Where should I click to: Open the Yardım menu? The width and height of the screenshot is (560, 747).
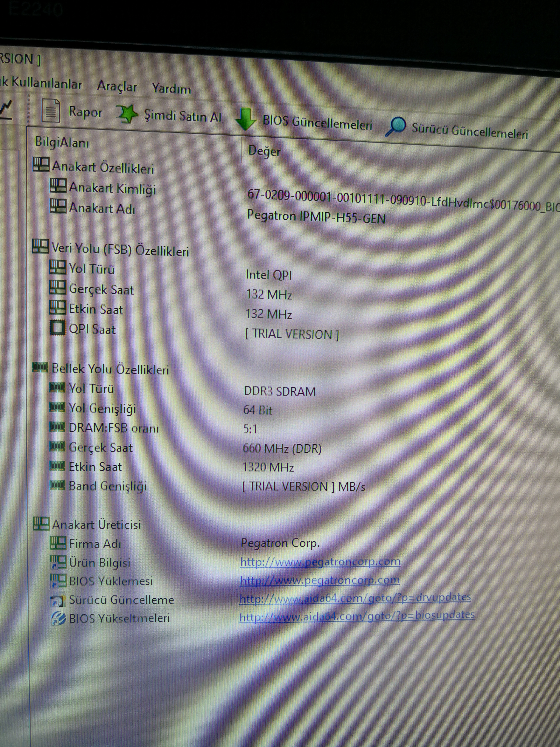coord(171,89)
